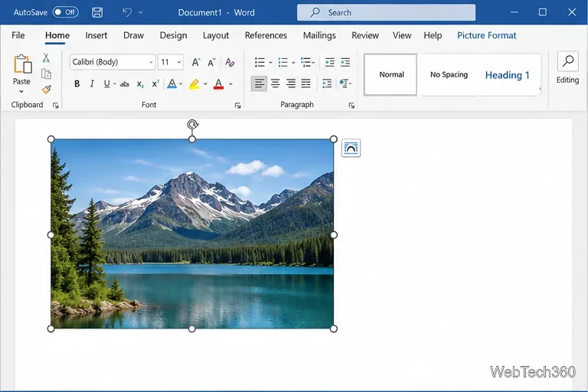Click the multilevel list icon

[x=305, y=62]
